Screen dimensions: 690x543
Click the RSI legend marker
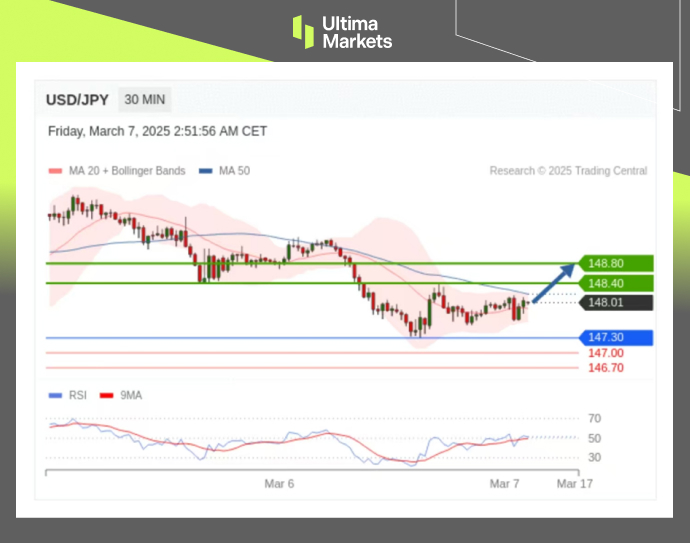pyautogui.click(x=56, y=395)
